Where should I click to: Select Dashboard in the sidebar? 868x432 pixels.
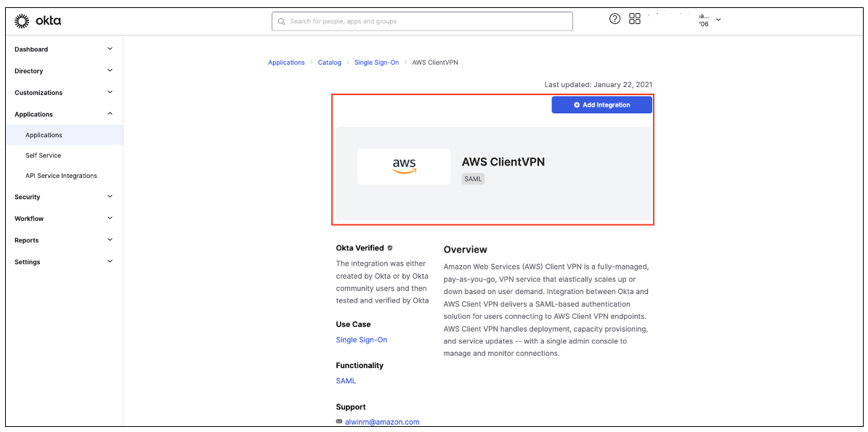coord(31,49)
